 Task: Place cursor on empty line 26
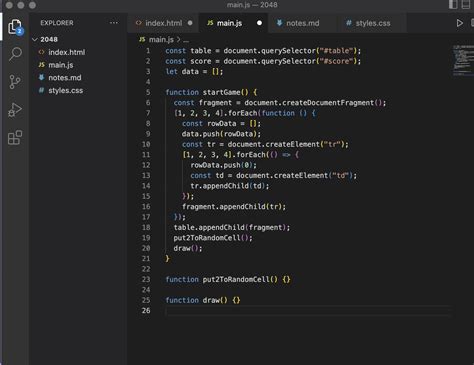pyautogui.click(x=308, y=310)
